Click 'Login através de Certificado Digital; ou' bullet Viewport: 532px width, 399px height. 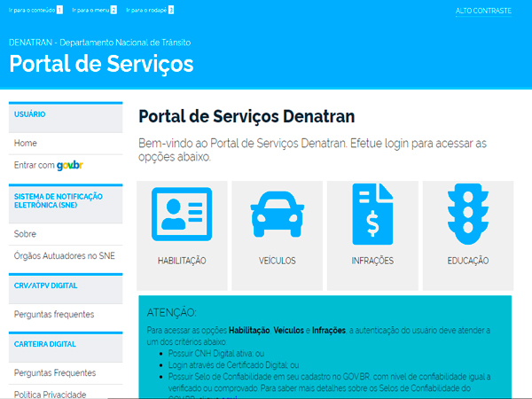[x=233, y=365]
